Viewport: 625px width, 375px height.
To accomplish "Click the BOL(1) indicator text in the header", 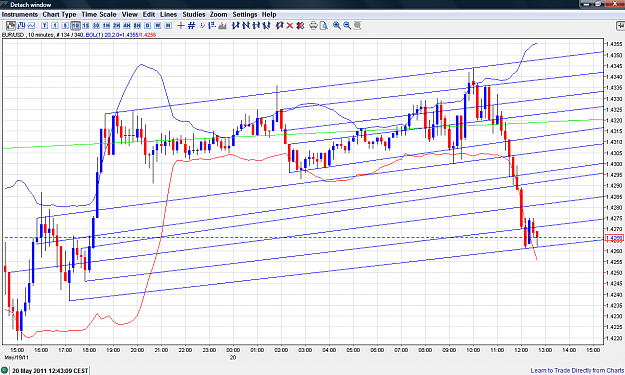I will click(121, 35).
